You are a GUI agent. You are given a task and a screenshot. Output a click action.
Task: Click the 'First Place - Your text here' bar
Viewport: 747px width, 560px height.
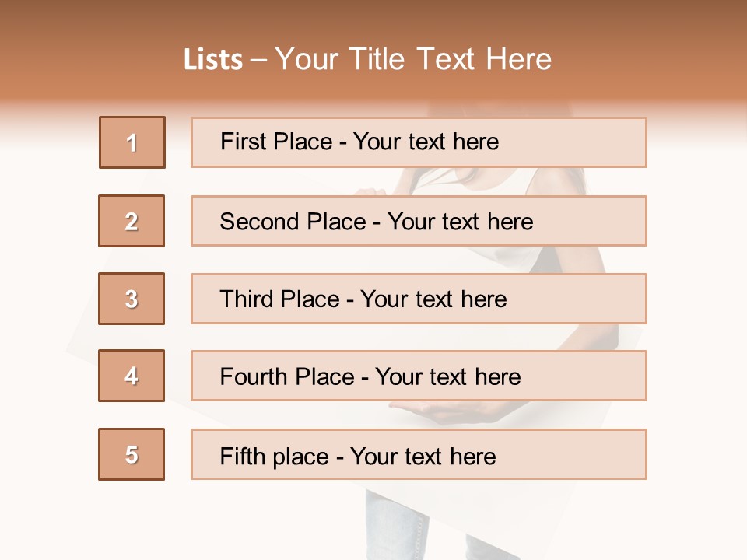(x=419, y=142)
